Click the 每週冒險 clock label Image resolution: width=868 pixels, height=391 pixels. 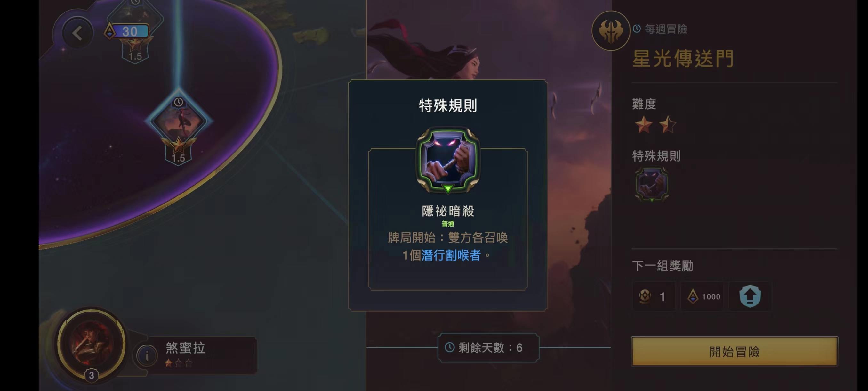(660, 29)
